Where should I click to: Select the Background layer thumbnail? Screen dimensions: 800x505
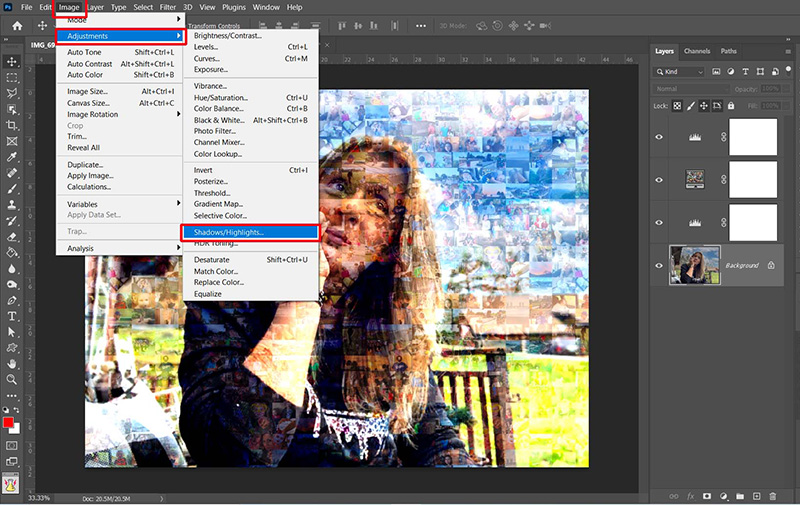[x=695, y=265]
